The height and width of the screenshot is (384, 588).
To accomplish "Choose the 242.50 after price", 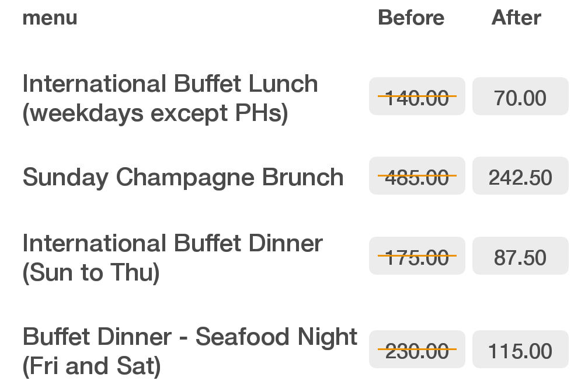I will click(x=520, y=177).
